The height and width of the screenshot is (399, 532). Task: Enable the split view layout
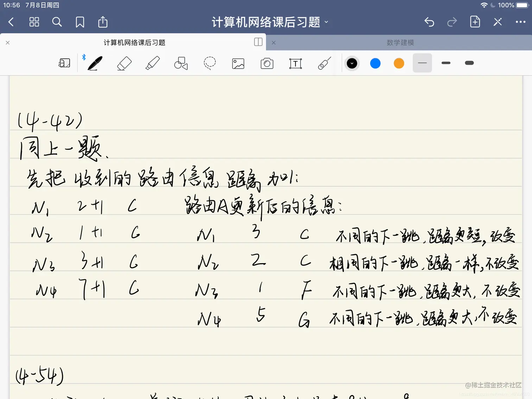click(258, 42)
